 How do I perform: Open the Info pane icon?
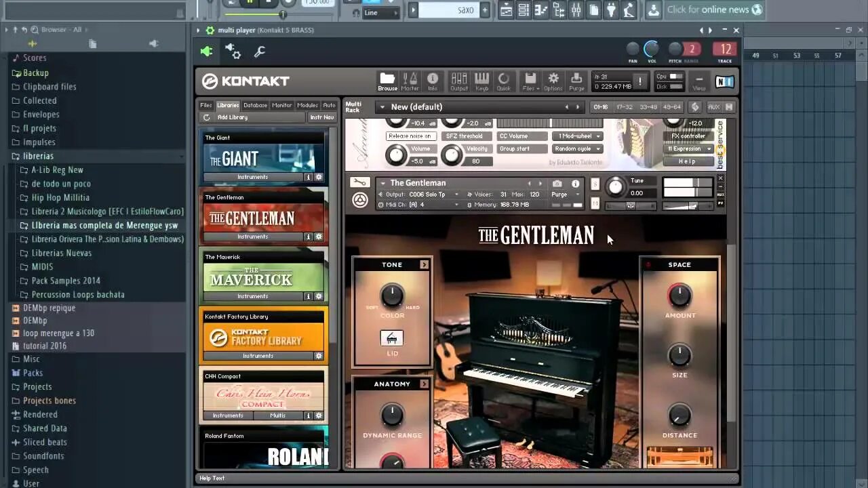(433, 81)
